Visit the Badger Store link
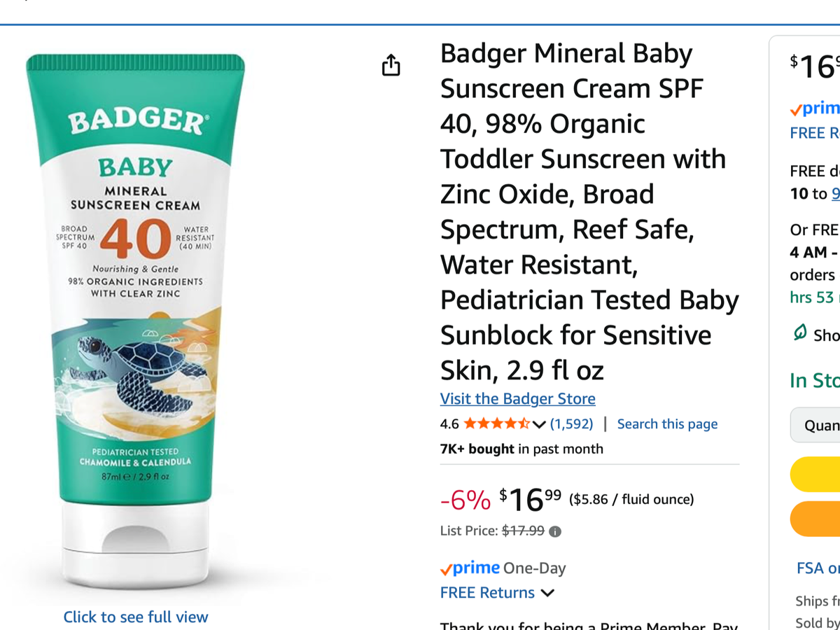Viewport: 840px width, 630px height. pos(517,399)
